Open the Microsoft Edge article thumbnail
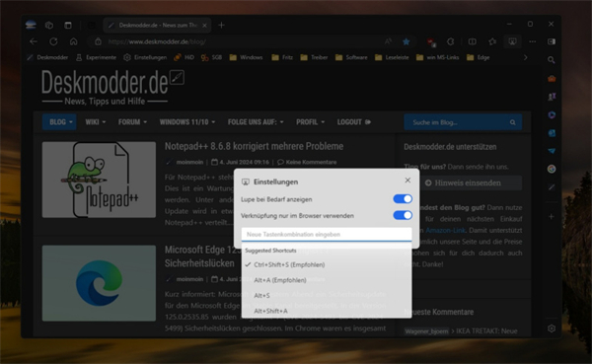The height and width of the screenshot is (364, 592). tap(99, 283)
